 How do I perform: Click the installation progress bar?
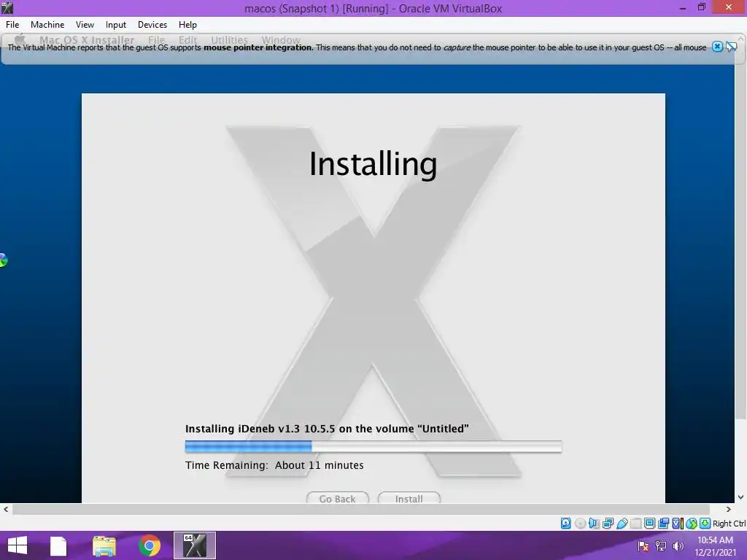pyautogui.click(x=373, y=446)
